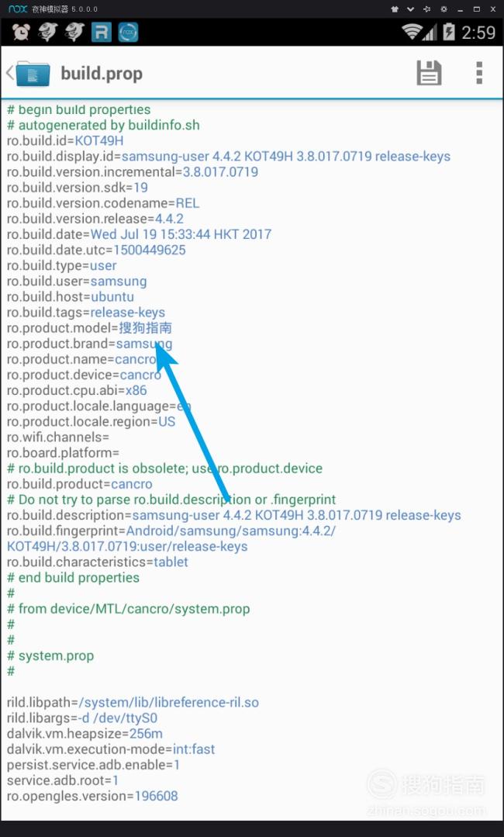Open Nox emulator settings gear icon
This screenshot has width=504, height=837.
pyautogui.click(x=444, y=9)
